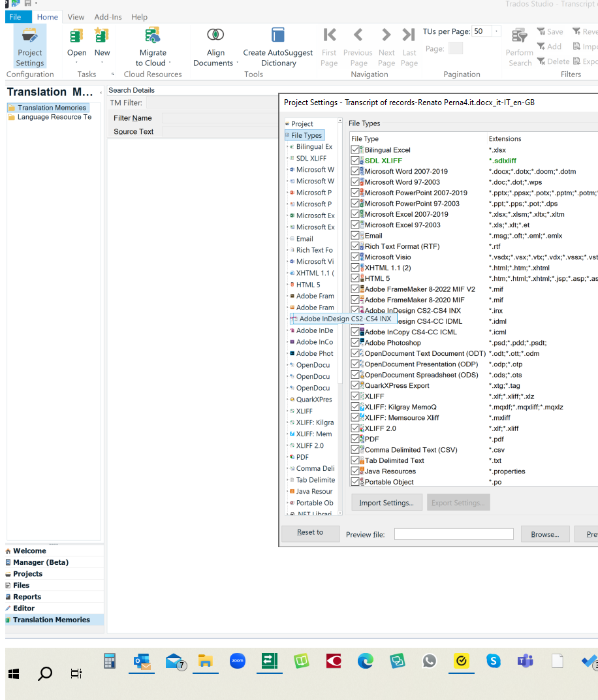Expand the HTML 5 tree node

[x=287, y=285]
